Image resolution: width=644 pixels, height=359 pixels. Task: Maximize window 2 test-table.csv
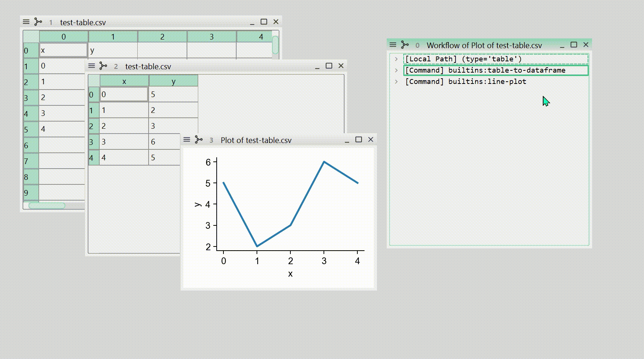click(x=329, y=66)
